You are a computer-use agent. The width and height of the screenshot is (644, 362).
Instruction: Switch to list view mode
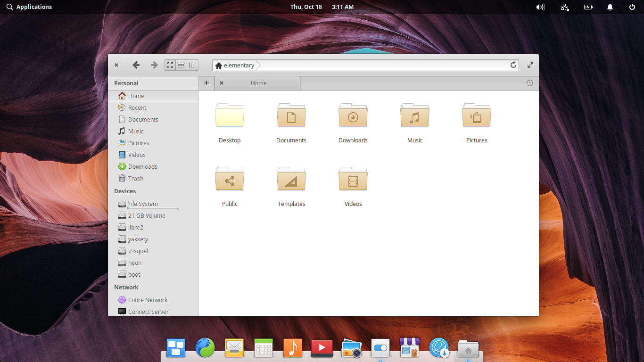pos(181,65)
